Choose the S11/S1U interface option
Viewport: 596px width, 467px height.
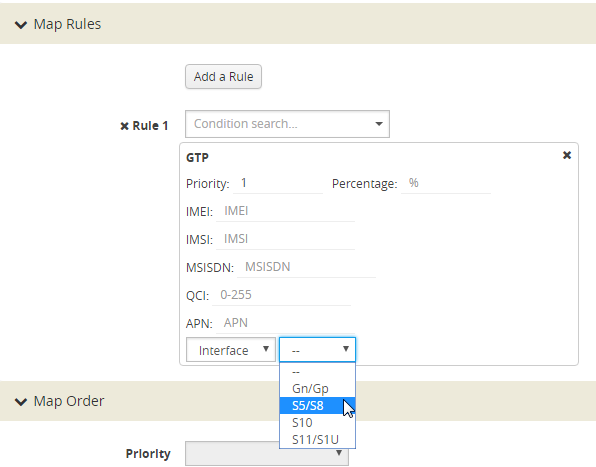coord(317,440)
